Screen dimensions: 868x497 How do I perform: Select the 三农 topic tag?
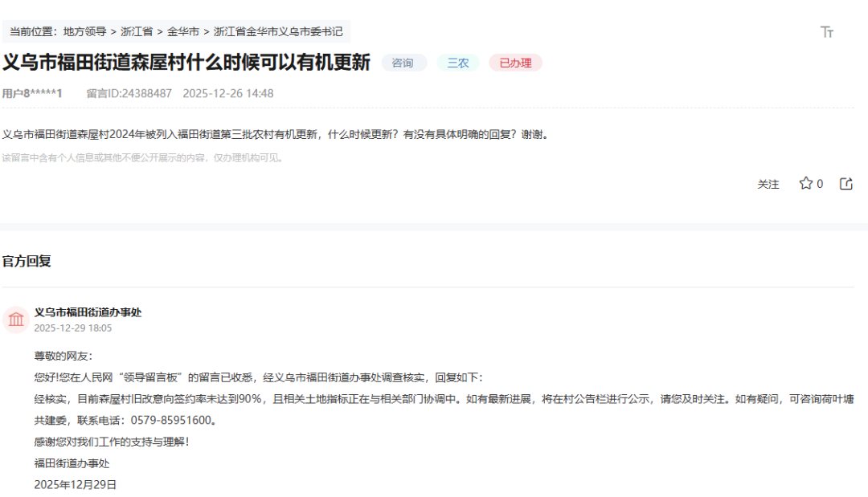pos(458,63)
